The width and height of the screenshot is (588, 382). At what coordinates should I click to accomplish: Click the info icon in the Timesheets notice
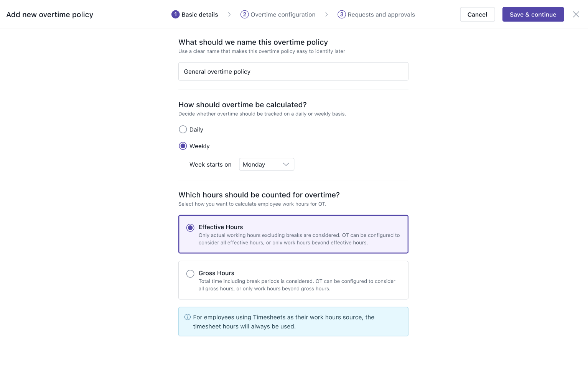(x=188, y=317)
